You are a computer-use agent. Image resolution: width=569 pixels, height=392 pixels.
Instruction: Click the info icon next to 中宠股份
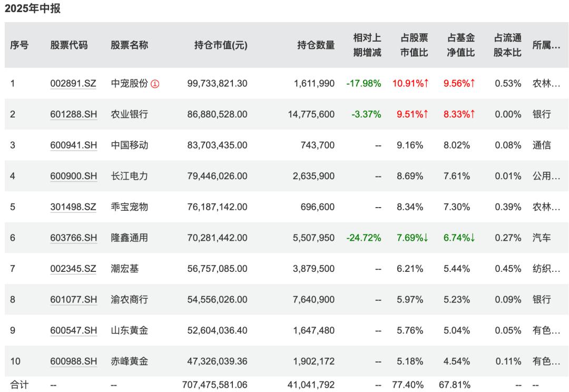[x=155, y=84]
